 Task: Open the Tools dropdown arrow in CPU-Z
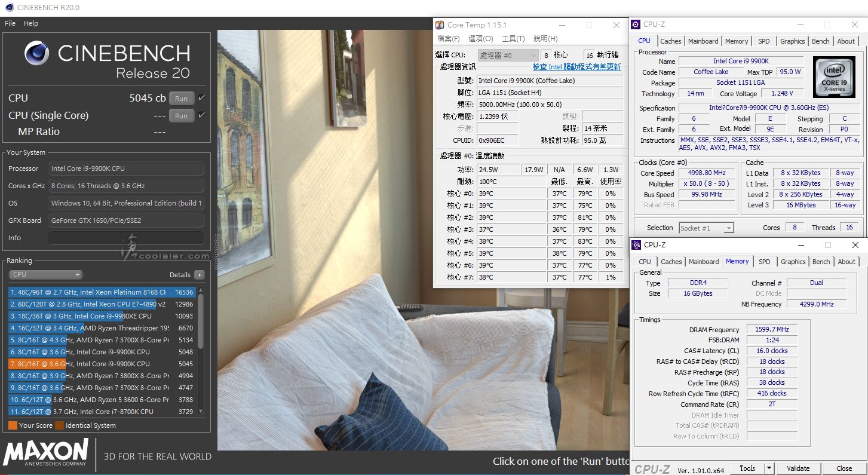(x=769, y=468)
